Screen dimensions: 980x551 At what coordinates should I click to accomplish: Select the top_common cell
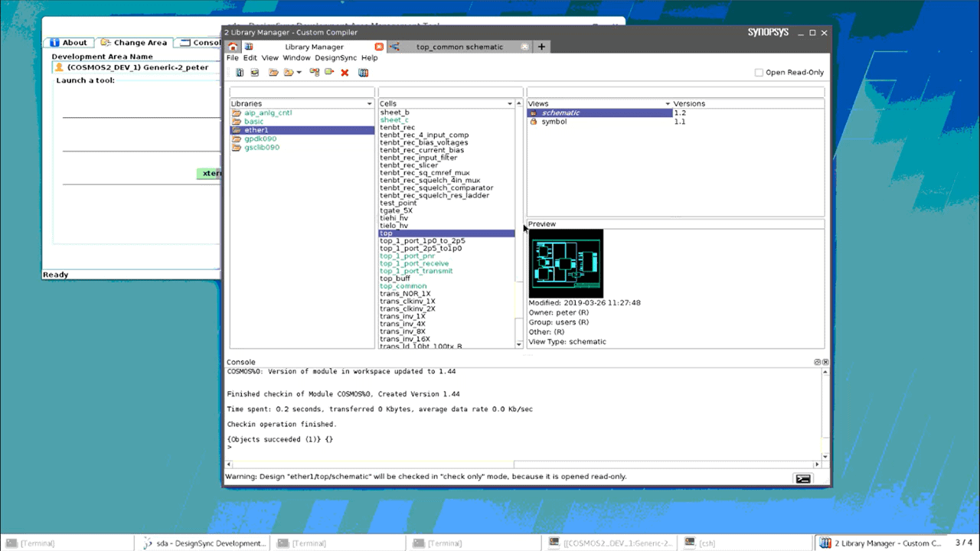pos(403,286)
